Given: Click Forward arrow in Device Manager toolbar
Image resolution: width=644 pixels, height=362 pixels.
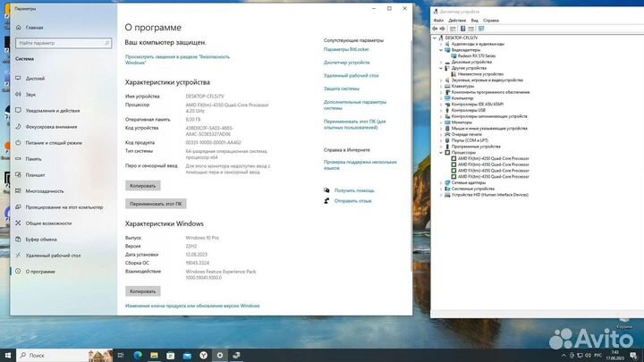Looking at the screenshot, I should pyautogui.click(x=443, y=29).
